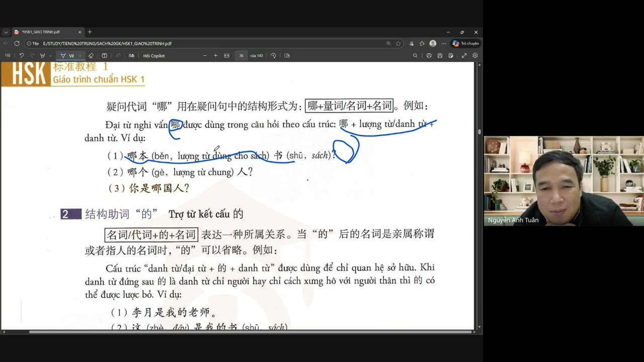
Task: Save the PDF file
Action: 440,55
